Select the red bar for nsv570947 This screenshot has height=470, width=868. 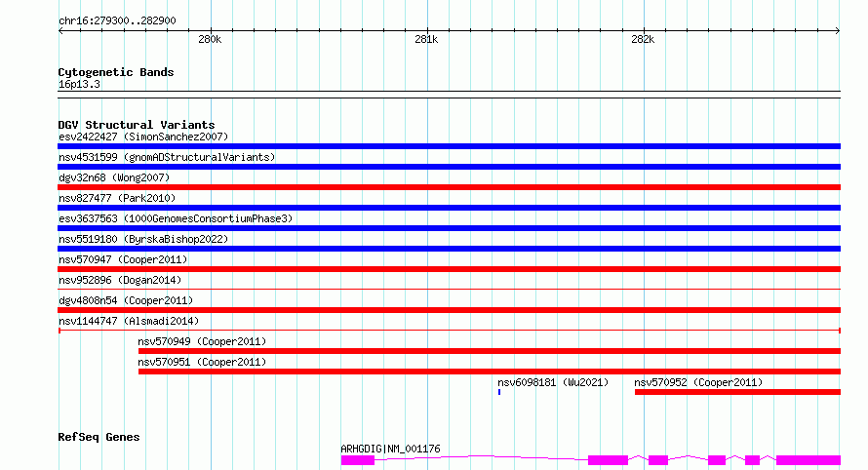(x=449, y=269)
